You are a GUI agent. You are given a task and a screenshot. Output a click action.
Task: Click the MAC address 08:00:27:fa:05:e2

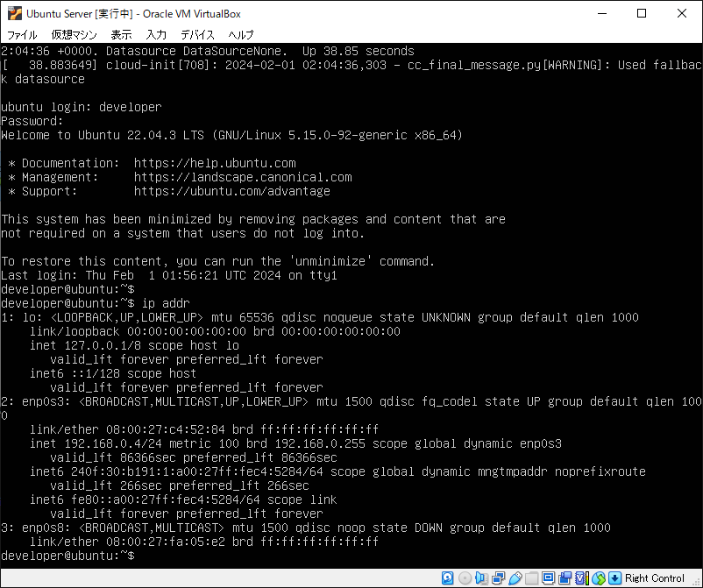click(x=166, y=542)
